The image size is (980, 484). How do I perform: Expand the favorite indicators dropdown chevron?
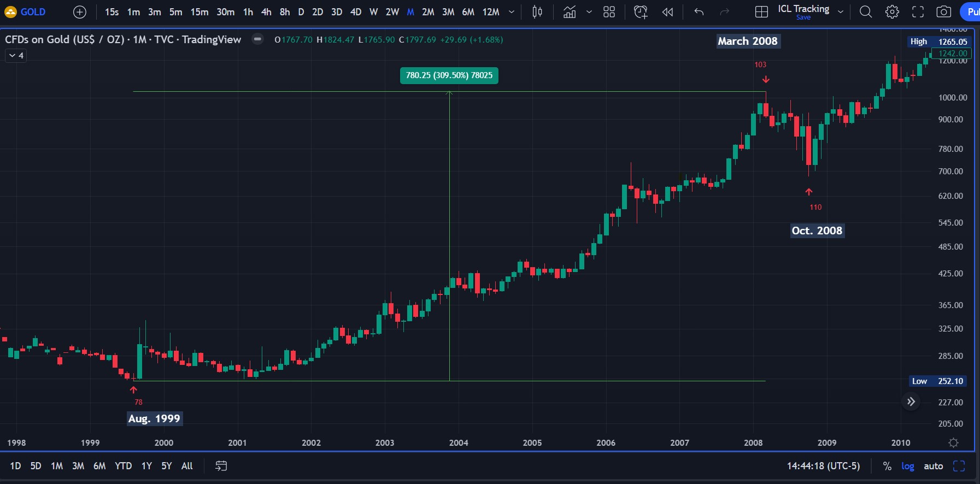(589, 11)
